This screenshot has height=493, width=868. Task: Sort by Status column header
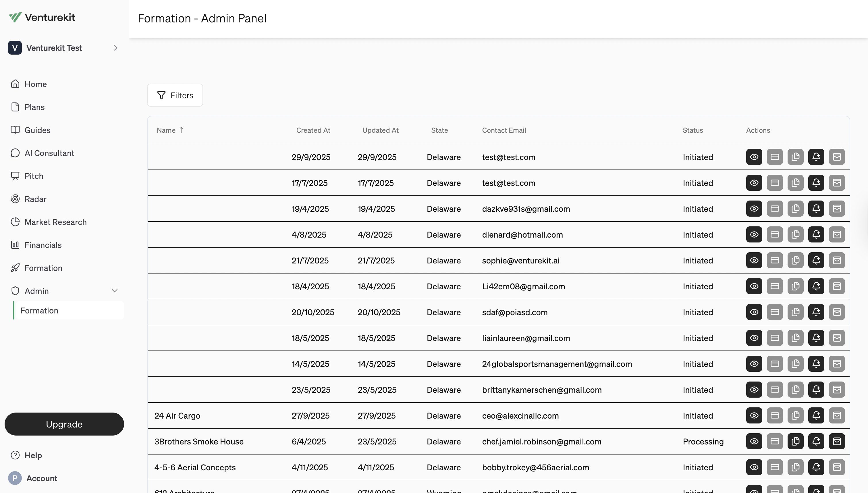[693, 130]
